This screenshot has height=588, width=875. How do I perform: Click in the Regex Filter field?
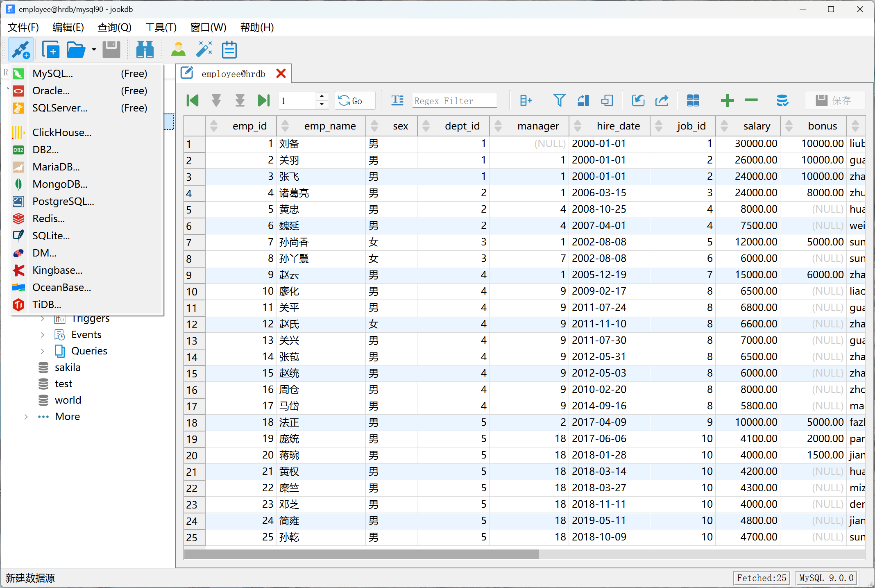click(x=454, y=100)
